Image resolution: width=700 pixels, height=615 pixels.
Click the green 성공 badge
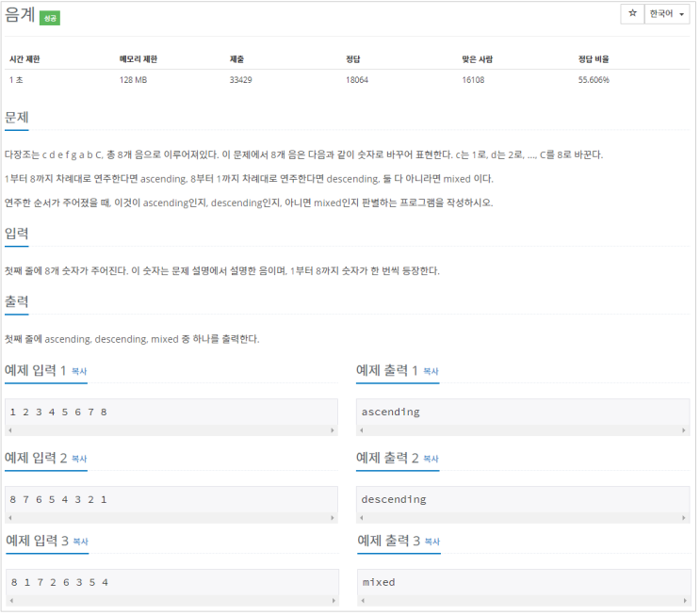pos(50,18)
